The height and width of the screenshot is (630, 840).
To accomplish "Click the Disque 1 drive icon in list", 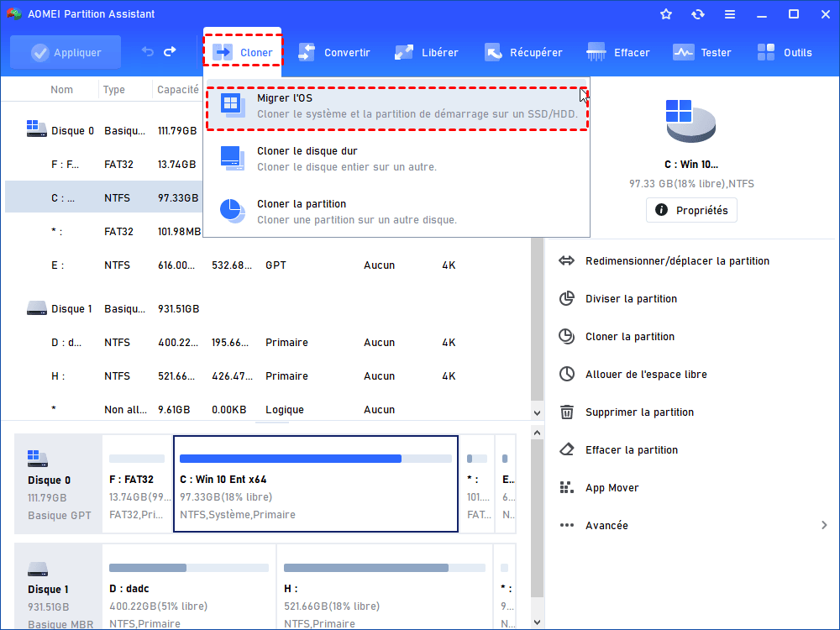I will [36, 308].
